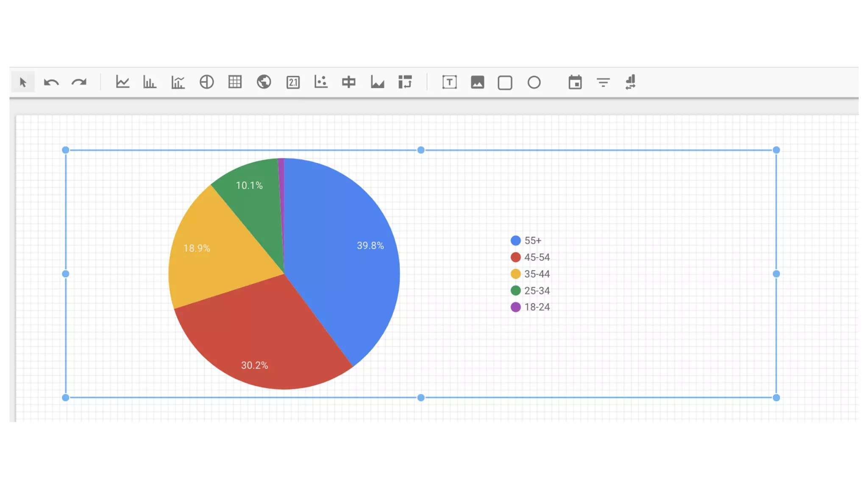
Task: Add an image to the report
Action: click(478, 82)
